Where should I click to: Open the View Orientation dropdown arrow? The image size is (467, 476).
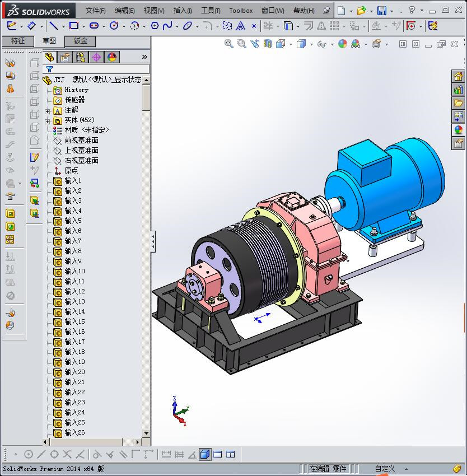click(x=291, y=45)
